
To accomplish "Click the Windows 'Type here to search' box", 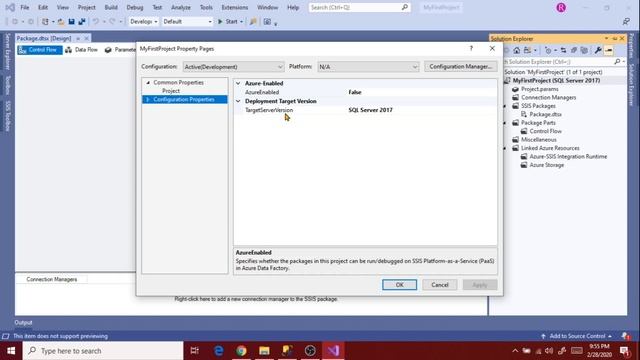I will click(103, 351).
